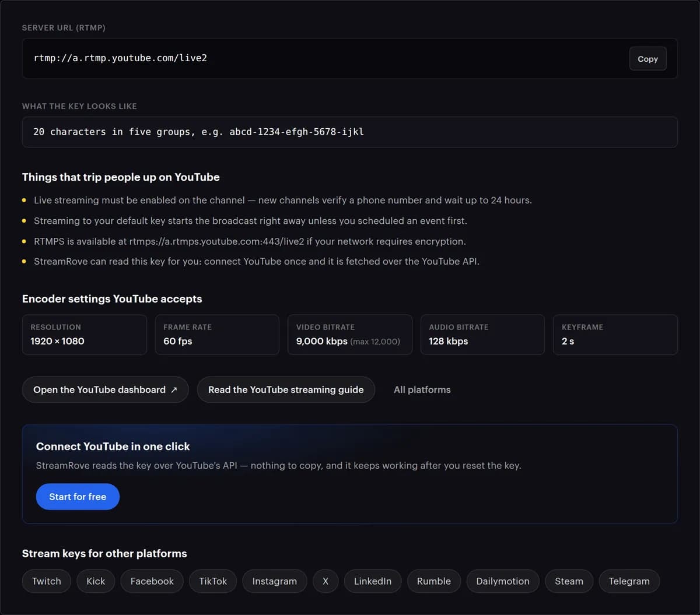Open the YouTube dashboard
The image size is (700, 615).
[x=105, y=389]
